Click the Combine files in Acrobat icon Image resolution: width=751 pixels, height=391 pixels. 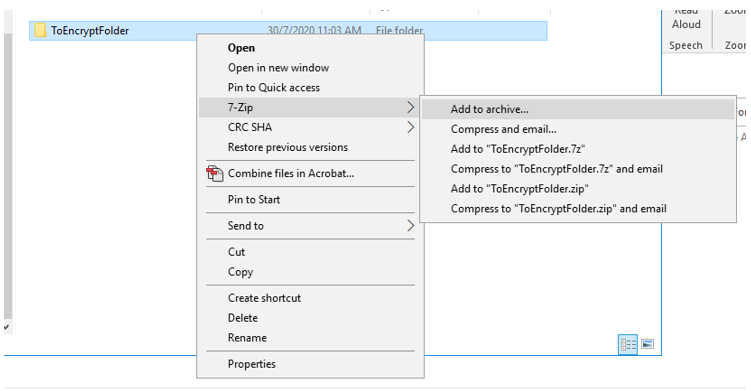pyautogui.click(x=215, y=173)
